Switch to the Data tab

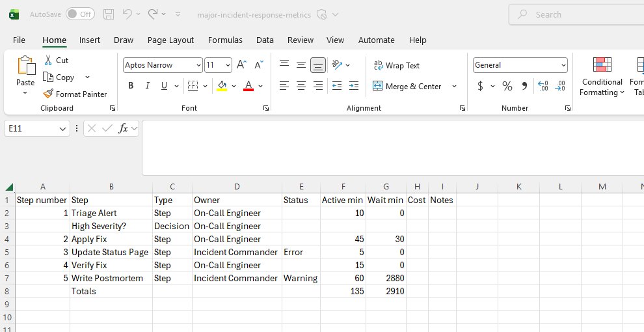[x=265, y=40]
